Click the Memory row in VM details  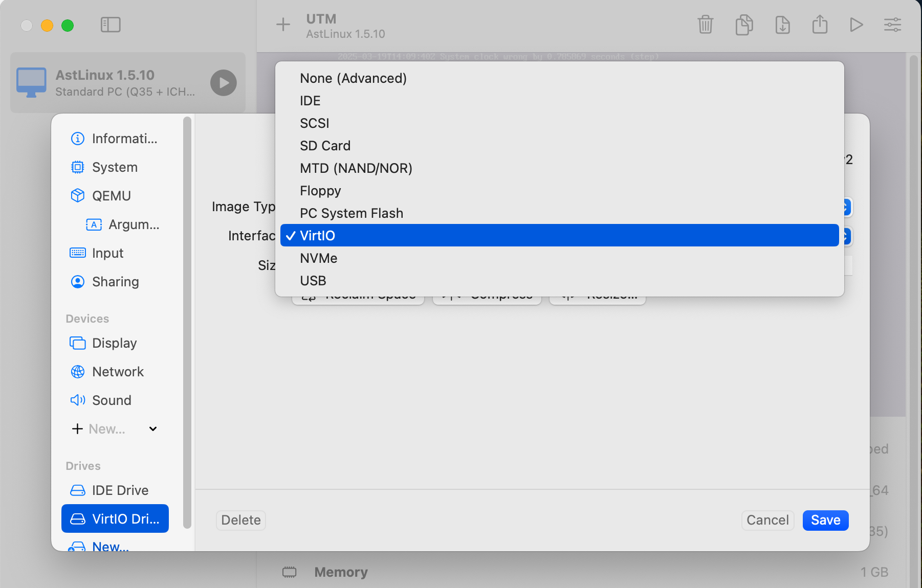pyautogui.click(x=585, y=572)
